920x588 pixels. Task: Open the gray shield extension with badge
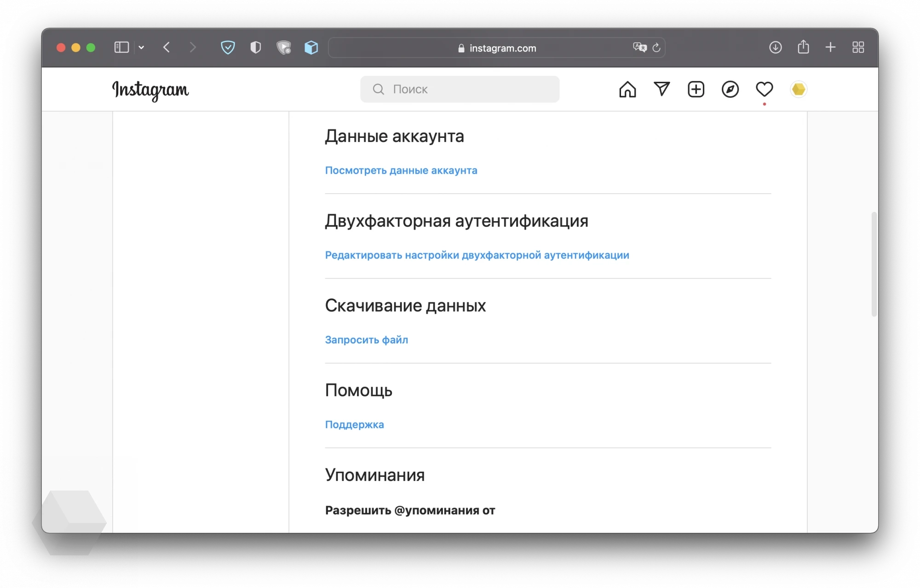[284, 47]
